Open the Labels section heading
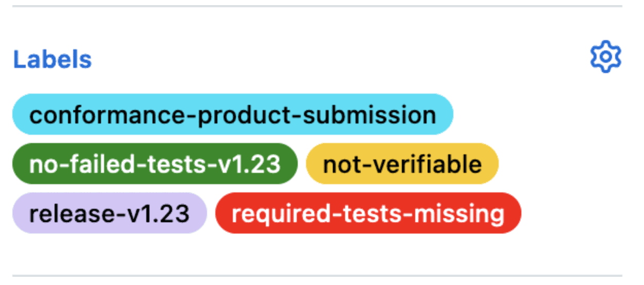 point(53,60)
